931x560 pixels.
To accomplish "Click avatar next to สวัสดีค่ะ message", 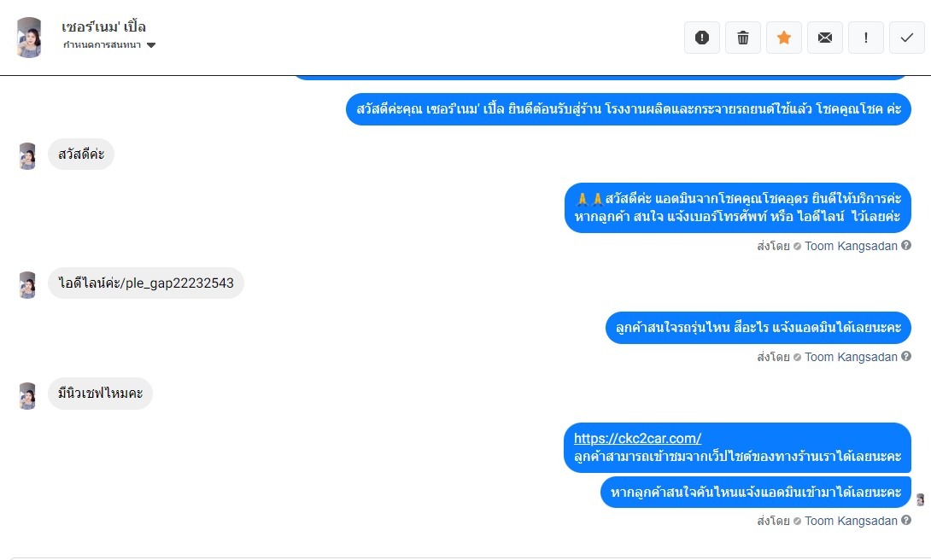I will click(27, 156).
